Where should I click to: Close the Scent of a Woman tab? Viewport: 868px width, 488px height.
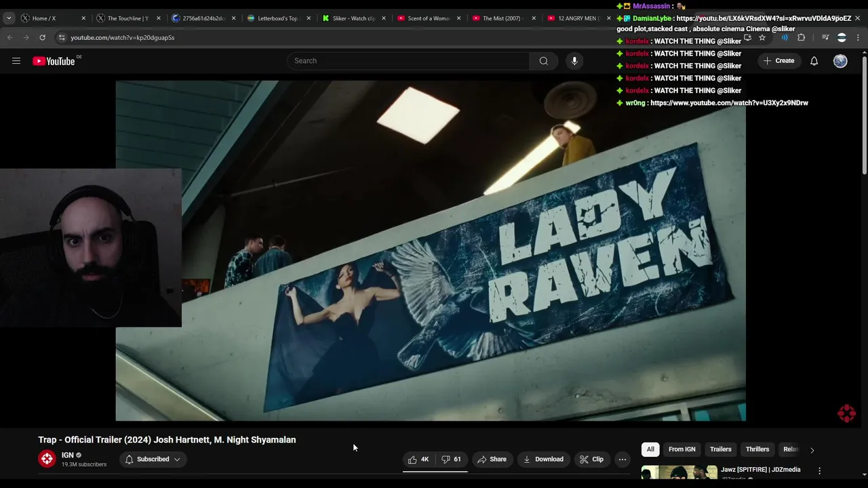[459, 18]
